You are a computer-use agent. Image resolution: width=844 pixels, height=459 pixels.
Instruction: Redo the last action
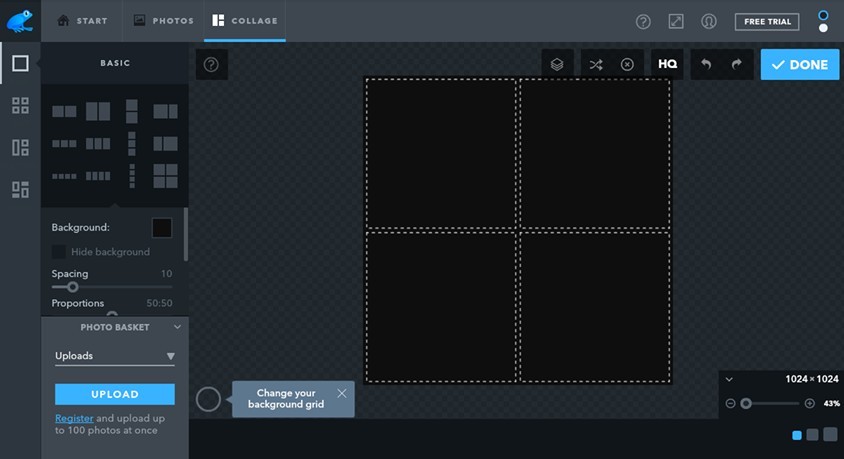tap(737, 65)
